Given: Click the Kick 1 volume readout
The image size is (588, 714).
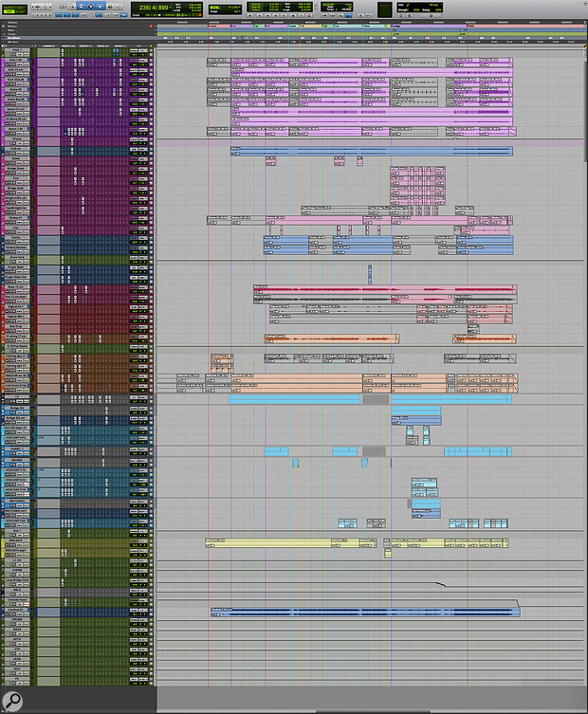Looking at the screenshot, I should click(x=134, y=64).
